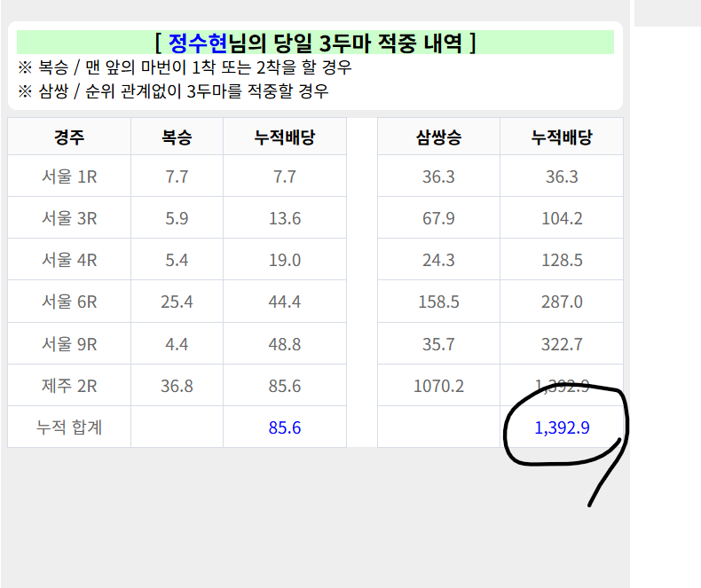Viewport: 701px width, 588px height.
Task: Click the blue name 정수현 in the title
Action: [198, 43]
